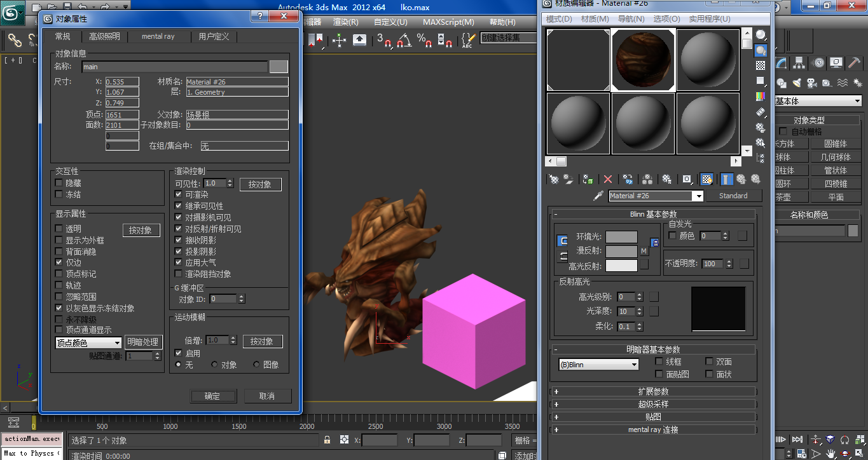Open the Display tab icon in command panel

pyautogui.click(x=836, y=62)
